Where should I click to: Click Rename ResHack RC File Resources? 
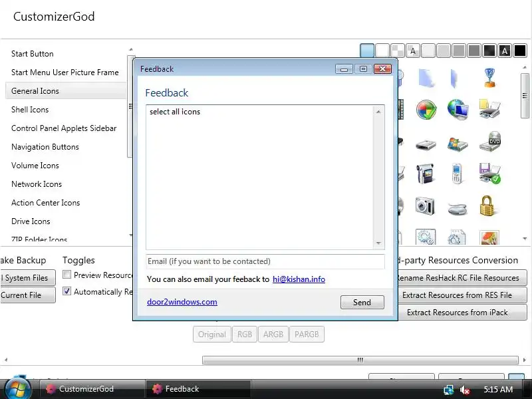[x=462, y=278]
